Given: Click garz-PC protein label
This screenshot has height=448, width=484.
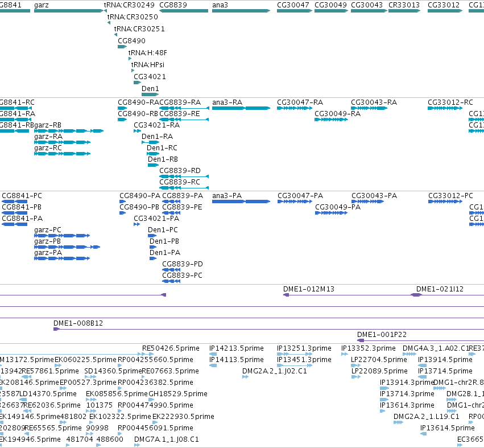Looking at the screenshot, I should pos(48,230).
